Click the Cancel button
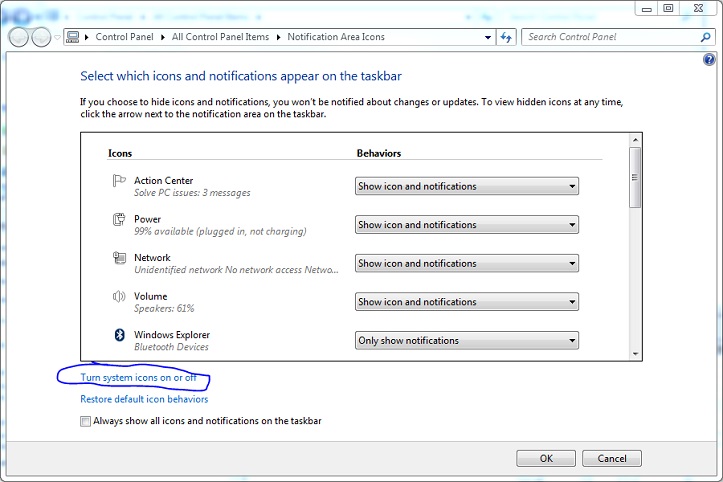Screen dimensions: 723x482 [612, 458]
